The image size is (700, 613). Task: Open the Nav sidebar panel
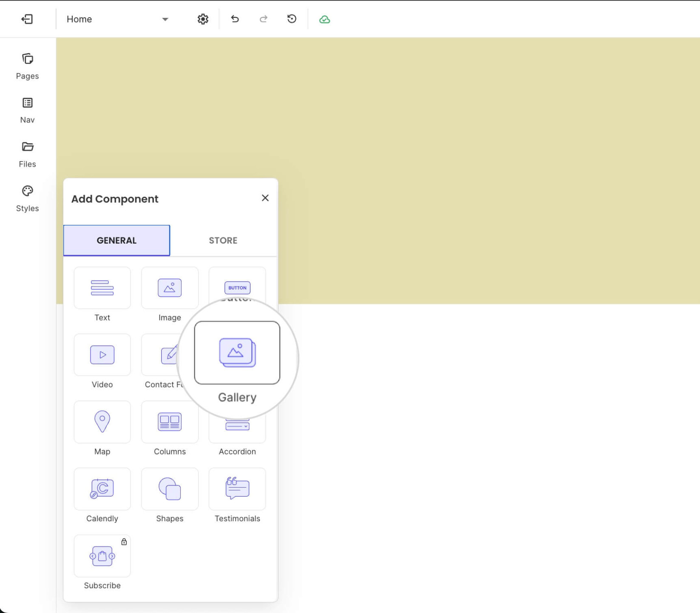[x=28, y=111]
